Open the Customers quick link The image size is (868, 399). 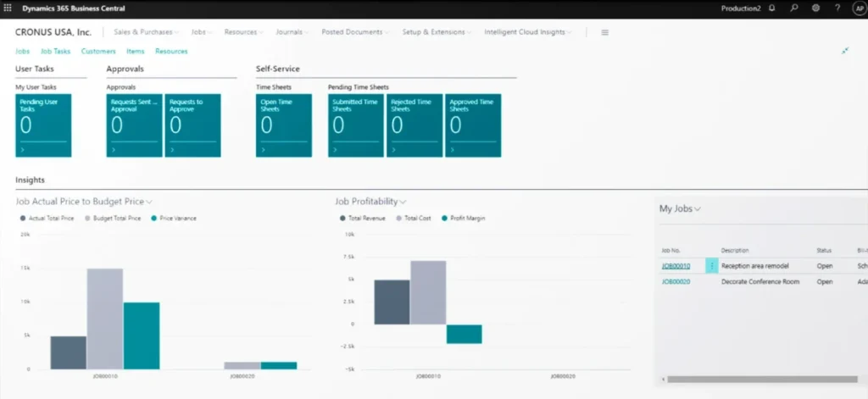[x=98, y=52]
